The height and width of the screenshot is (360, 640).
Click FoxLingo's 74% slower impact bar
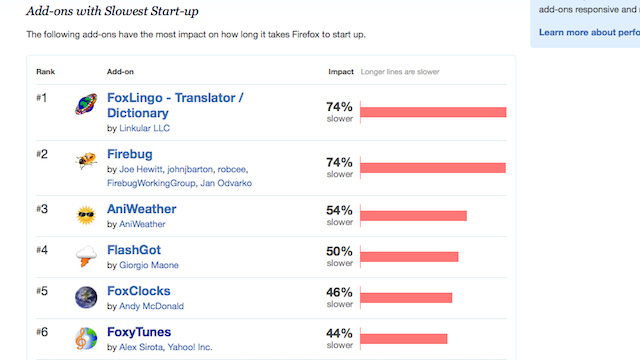433,112
